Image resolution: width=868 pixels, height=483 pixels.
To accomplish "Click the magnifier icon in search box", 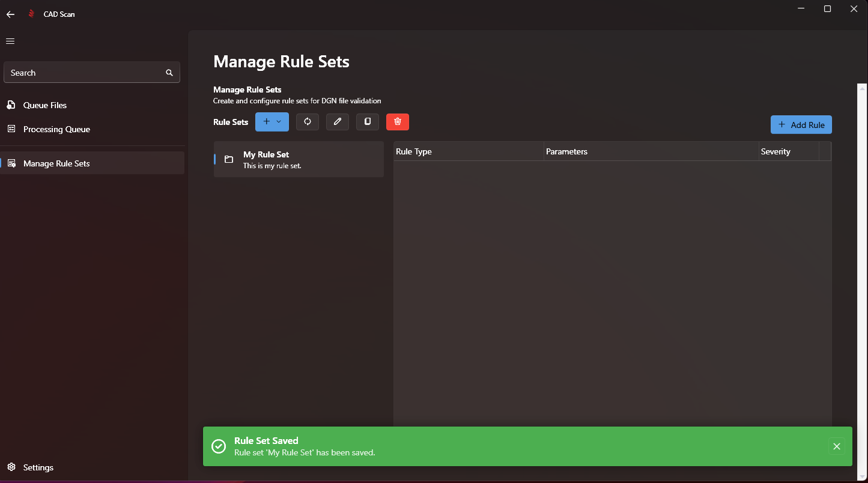I will 169,73.
